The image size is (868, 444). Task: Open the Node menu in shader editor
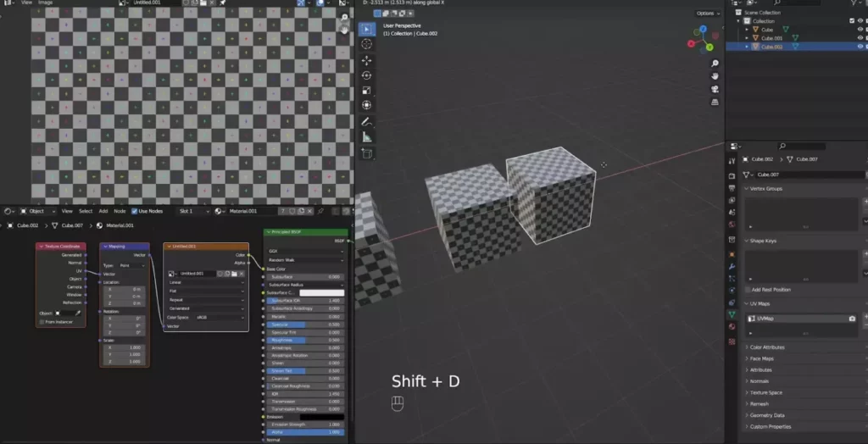coord(120,211)
